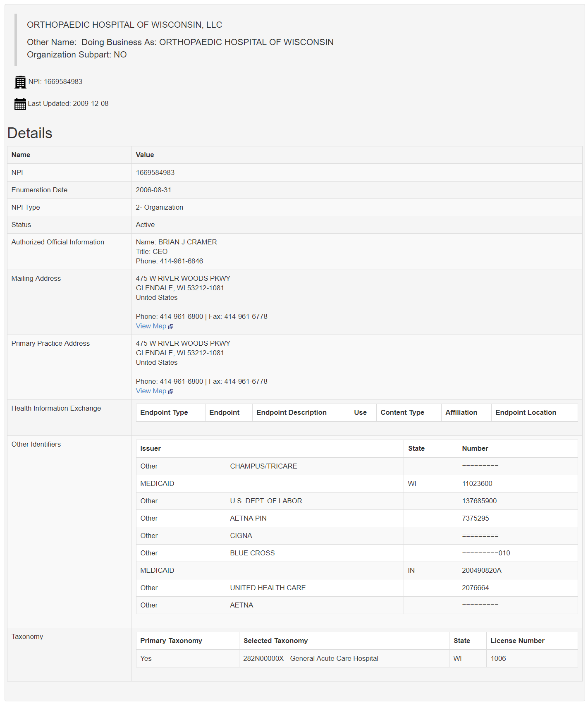Screen dimensions: 588x703
Task: Click the Details section heading
Action: (30, 133)
